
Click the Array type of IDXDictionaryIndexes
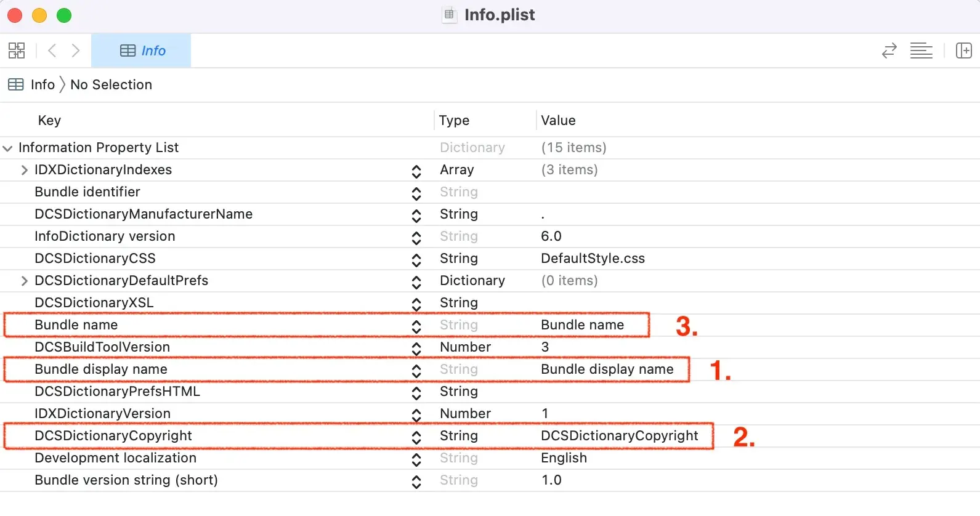coord(456,170)
